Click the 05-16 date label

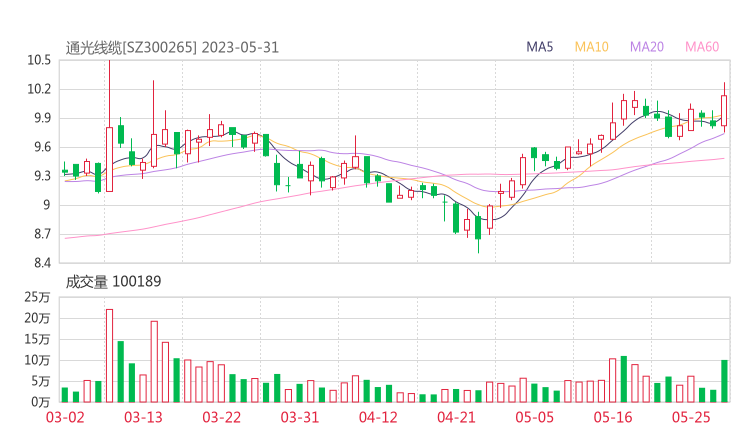tap(613, 418)
